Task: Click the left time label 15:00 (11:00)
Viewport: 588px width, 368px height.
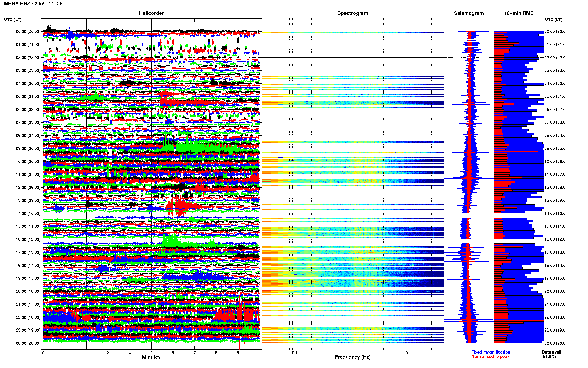Action: (28, 226)
